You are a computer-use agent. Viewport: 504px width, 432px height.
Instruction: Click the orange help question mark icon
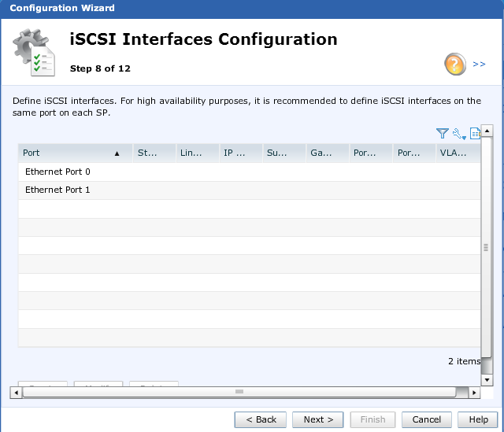(x=455, y=65)
